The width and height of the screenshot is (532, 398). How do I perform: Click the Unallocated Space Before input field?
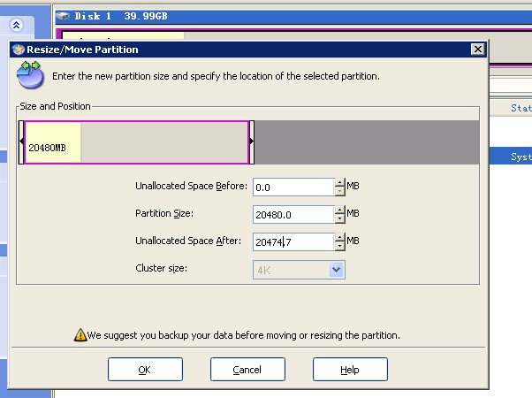[x=293, y=188]
